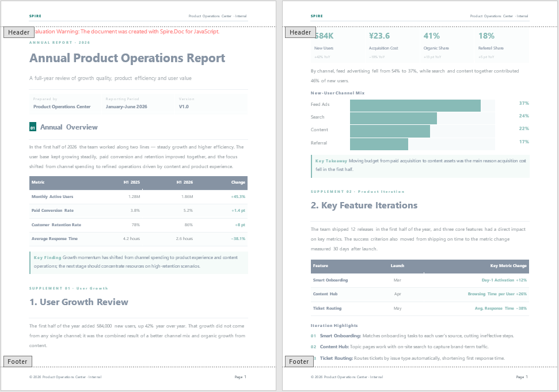Click the "37%" chart value

coord(524,103)
